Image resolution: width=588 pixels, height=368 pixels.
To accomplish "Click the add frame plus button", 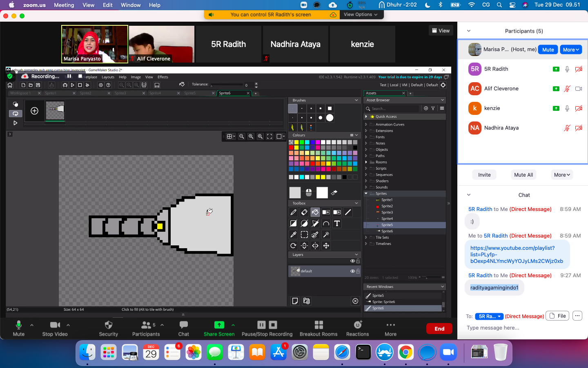I will (35, 111).
